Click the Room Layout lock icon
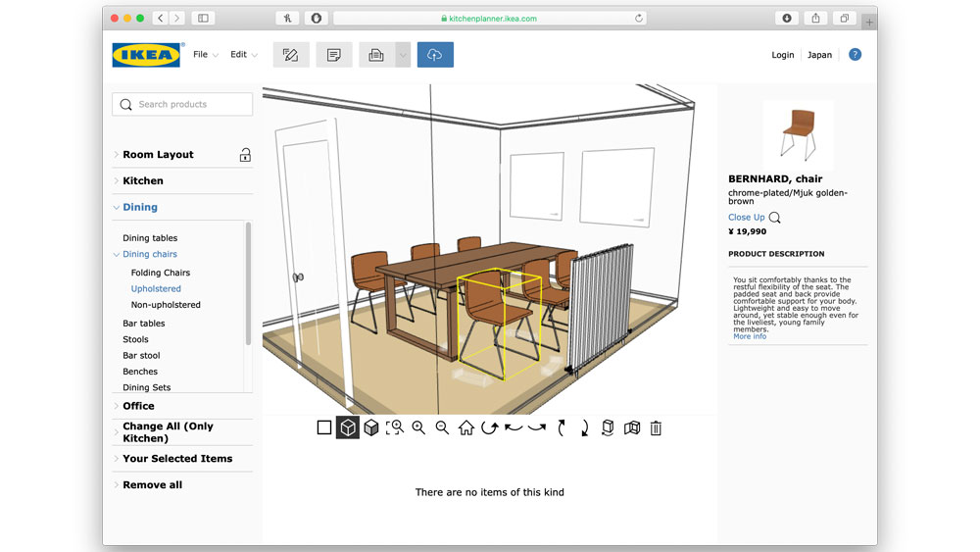Screen dimensions: 980x552 tap(245, 154)
